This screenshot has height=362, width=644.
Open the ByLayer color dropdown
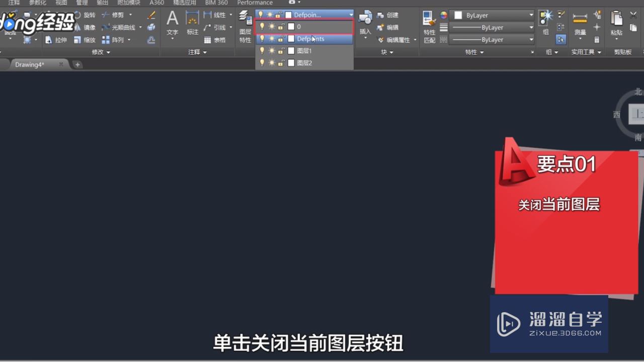531,15
